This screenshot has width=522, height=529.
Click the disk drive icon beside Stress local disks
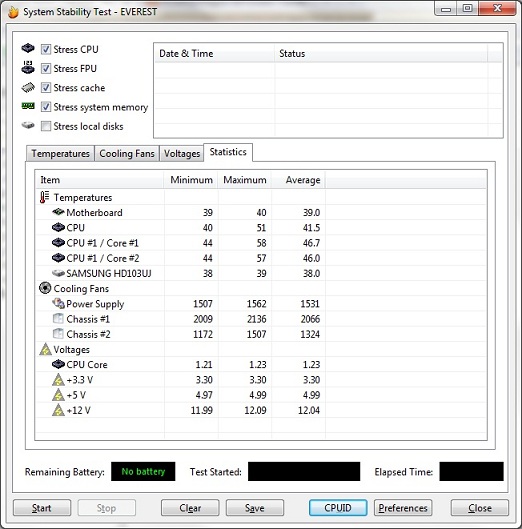coord(28,126)
